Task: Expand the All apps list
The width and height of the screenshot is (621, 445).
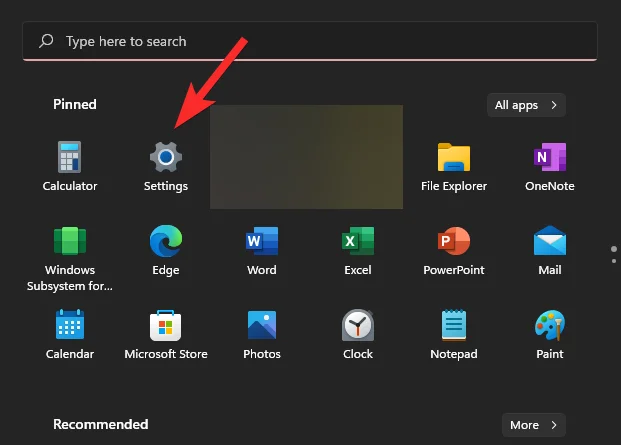Action: point(526,105)
